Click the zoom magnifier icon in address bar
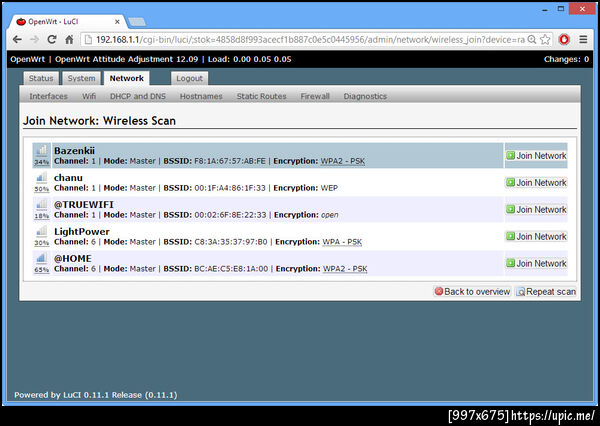 point(532,39)
